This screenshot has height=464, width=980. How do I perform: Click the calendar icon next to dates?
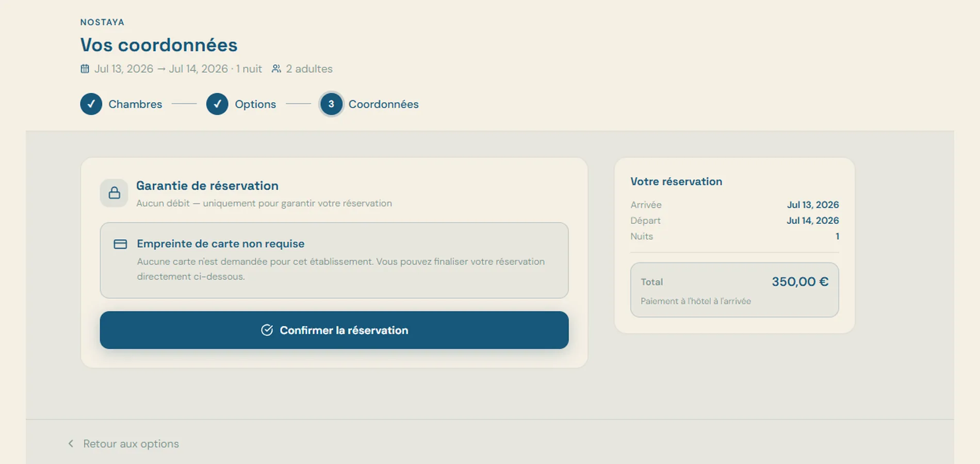(x=85, y=69)
